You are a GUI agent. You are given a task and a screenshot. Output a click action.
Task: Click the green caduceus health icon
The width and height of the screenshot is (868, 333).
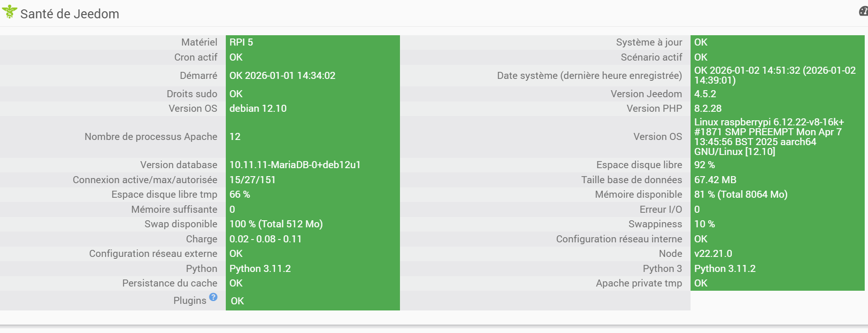(9, 12)
